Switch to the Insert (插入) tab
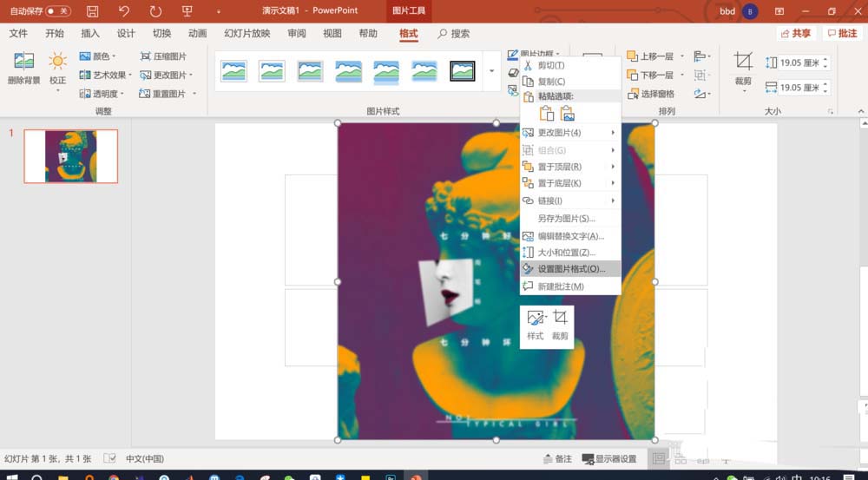 coord(90,33)
